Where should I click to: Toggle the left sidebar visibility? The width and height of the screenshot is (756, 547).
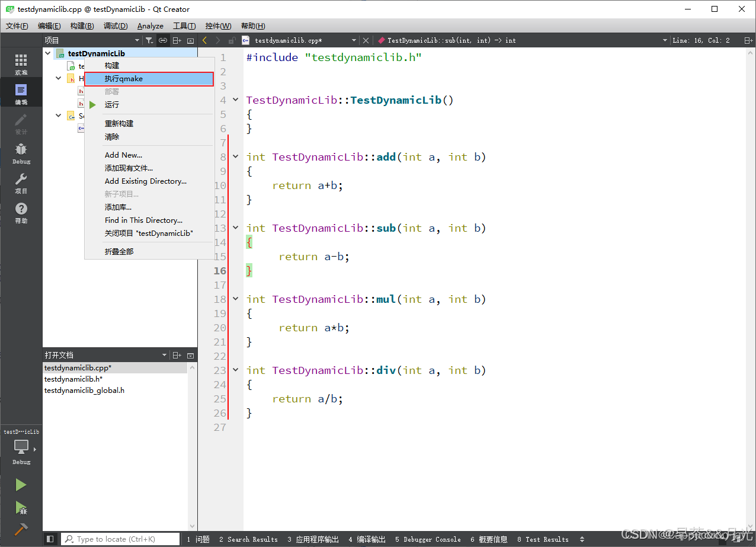click(x=50, y=539)
